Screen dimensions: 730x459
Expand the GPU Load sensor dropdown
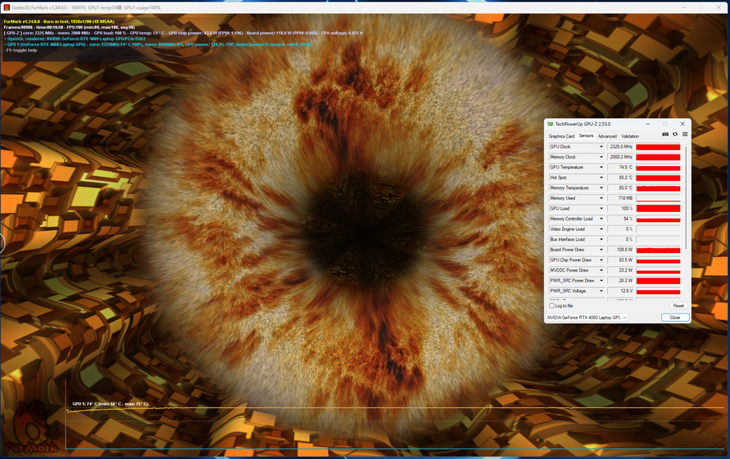point(601,209)
